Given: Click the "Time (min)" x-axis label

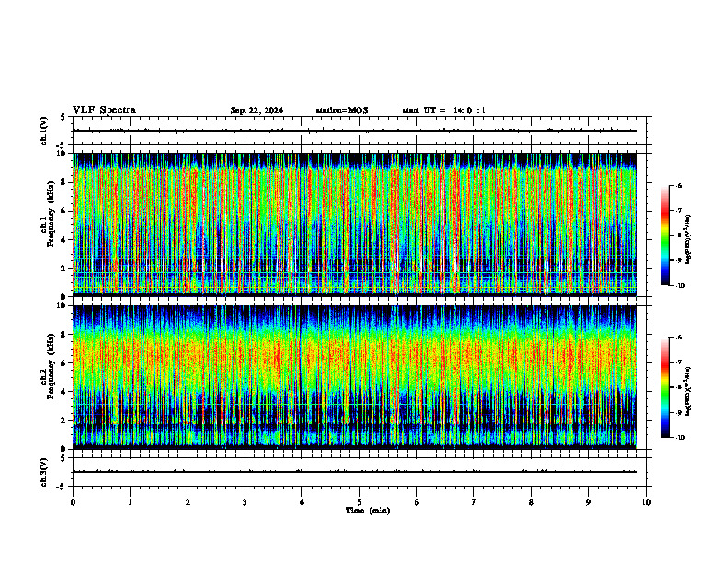Looking at the screenshot, I should click(x=368, y=511).
